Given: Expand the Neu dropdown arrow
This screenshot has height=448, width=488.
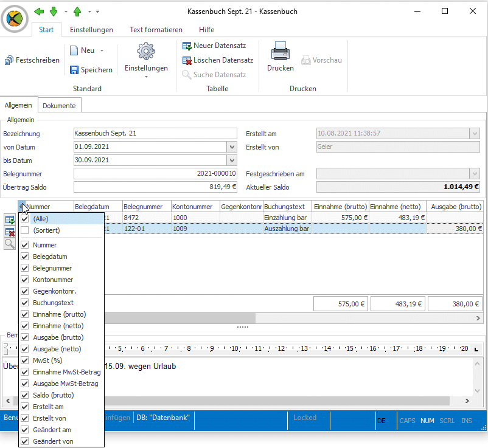Looking at the screenshot, I should click(x=102, y=50).
